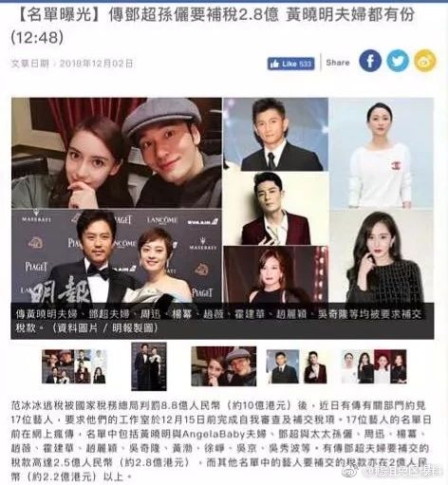The image size is (448, 485).
Task: Open the four women thumbnail
Action: [x=374, y=366]
